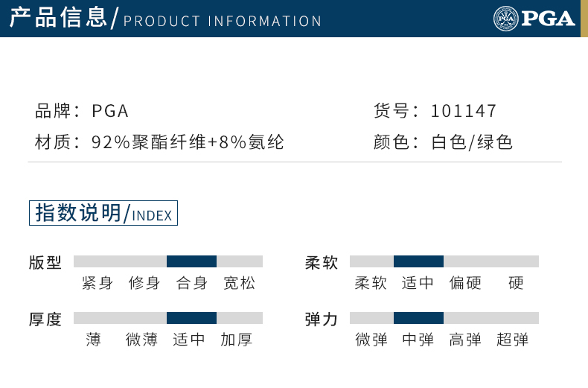Click the PGA wordmark in header
Viewport: 588px width, 388px height.
(548, 19)
